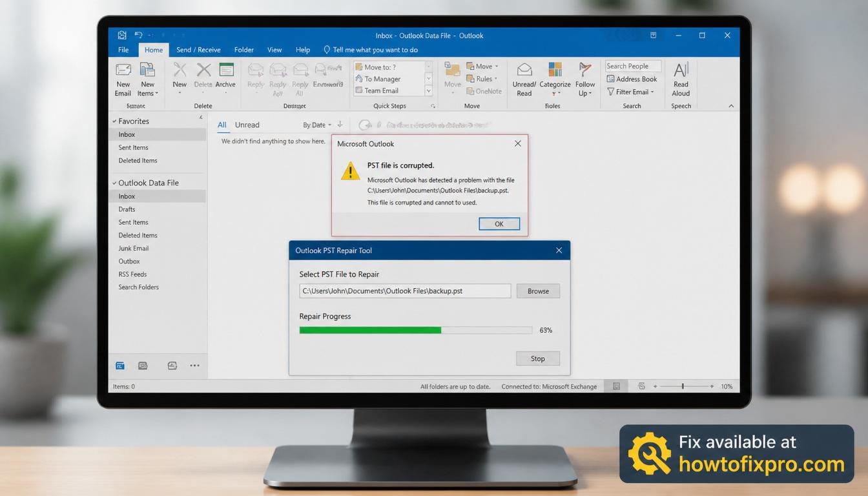Image resolution: width=868 pixels, height=496 pixels.
Task: Open the View ribbon tab
Action: pyautogui.click(x=274, y=50)
